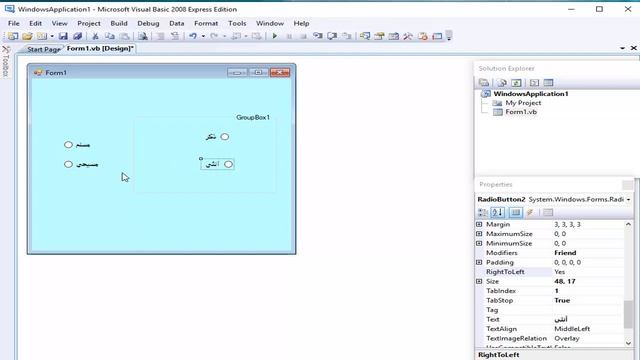Click the Open File folder icon
Image resolution: width=640 pixels, height=360 pixels.
coord(27,36)
